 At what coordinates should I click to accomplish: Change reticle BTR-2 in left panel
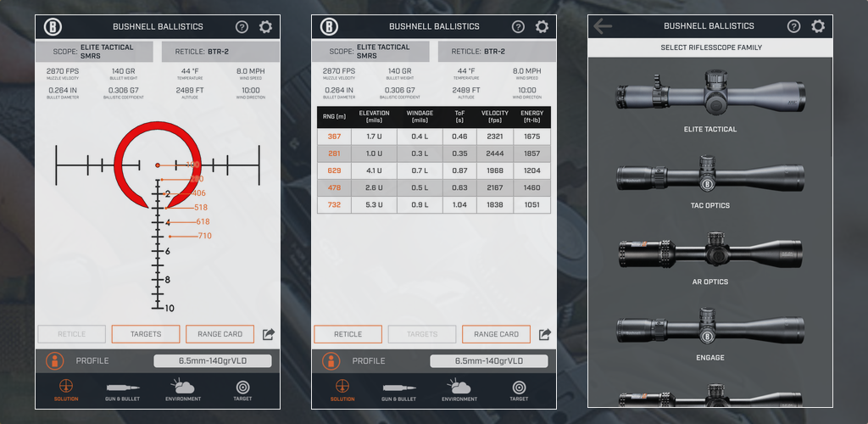pos(220,52)
